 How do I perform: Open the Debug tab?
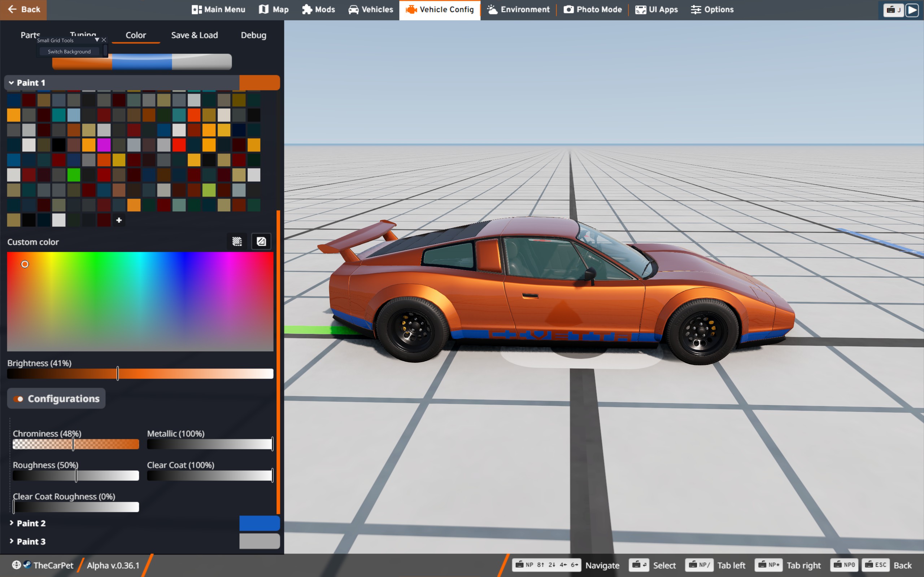click(253, 35)
